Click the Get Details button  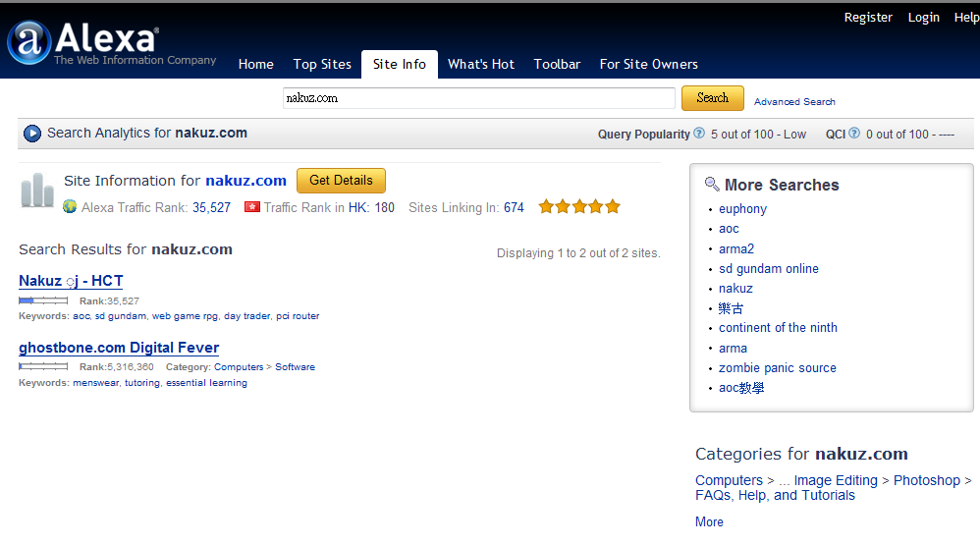[342, 181]
